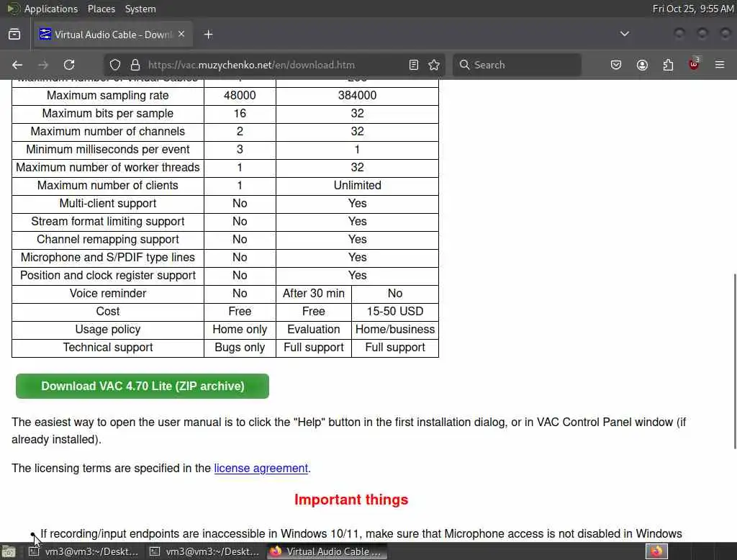The width and height of the screenshot is (737, 560).
Task: Select Virtual Audio Cable taskbar window button
Action: point(327,551)
